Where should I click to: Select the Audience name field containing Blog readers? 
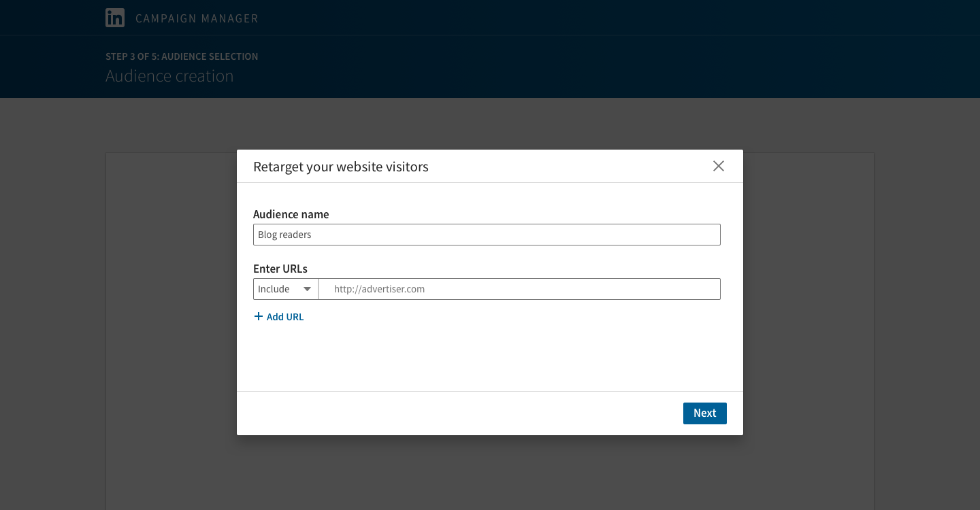click(x=487, y=235)
